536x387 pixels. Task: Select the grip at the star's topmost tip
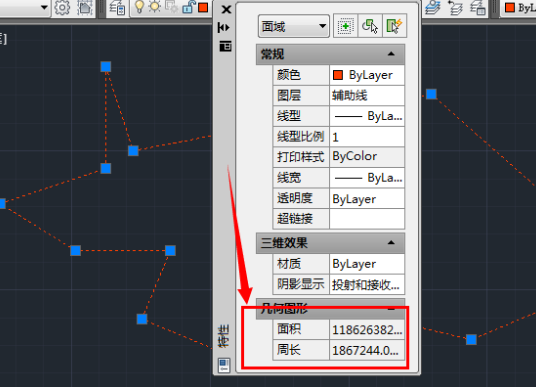106,66
